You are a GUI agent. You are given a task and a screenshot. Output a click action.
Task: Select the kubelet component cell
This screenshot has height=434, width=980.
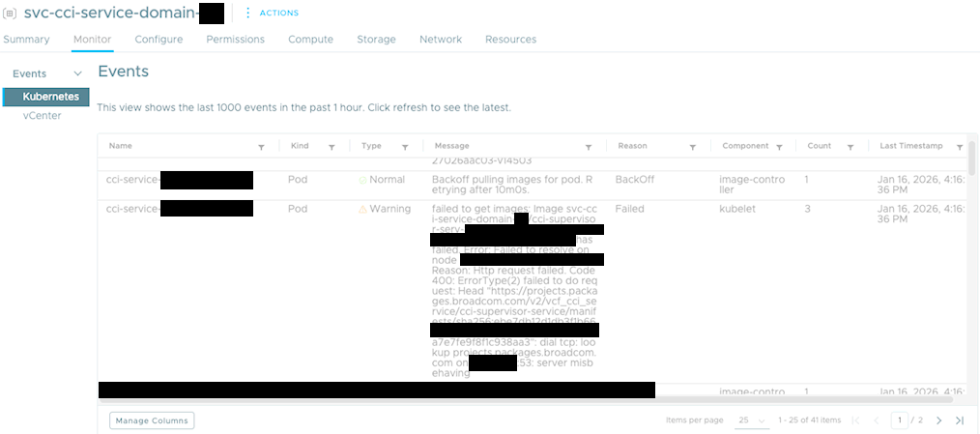tap(737, 209)
